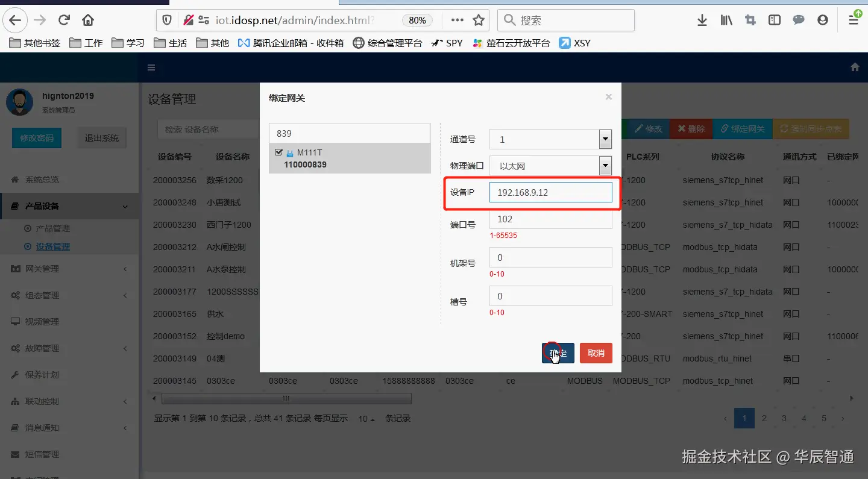This screenshot has width=868, height=479.
Task: Open the chat bubble toolbar icon
Action: point(799,20)
